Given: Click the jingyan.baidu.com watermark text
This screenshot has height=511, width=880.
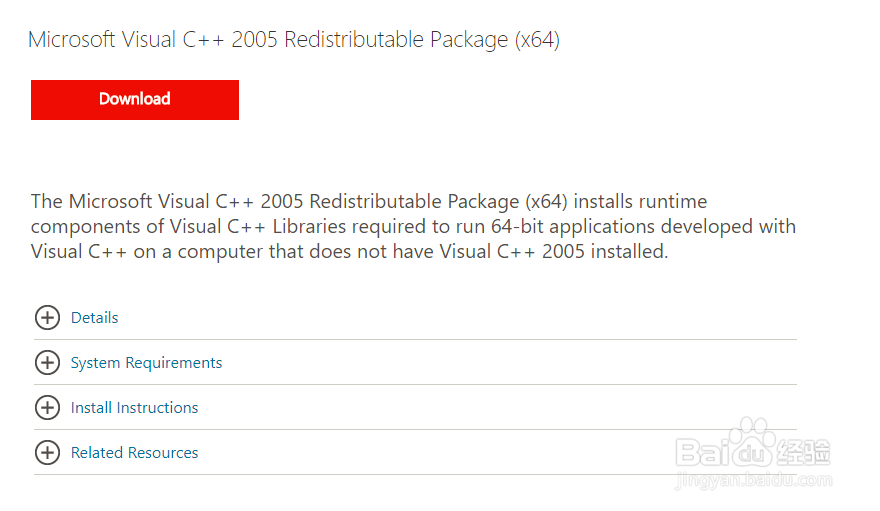Looking at the screenshot, I should [x=754, y=480].
